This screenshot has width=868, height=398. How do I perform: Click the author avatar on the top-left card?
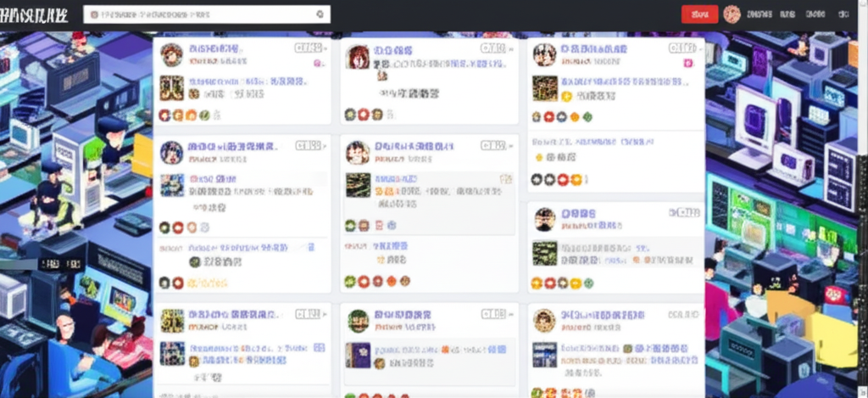(x=171, y=55)
